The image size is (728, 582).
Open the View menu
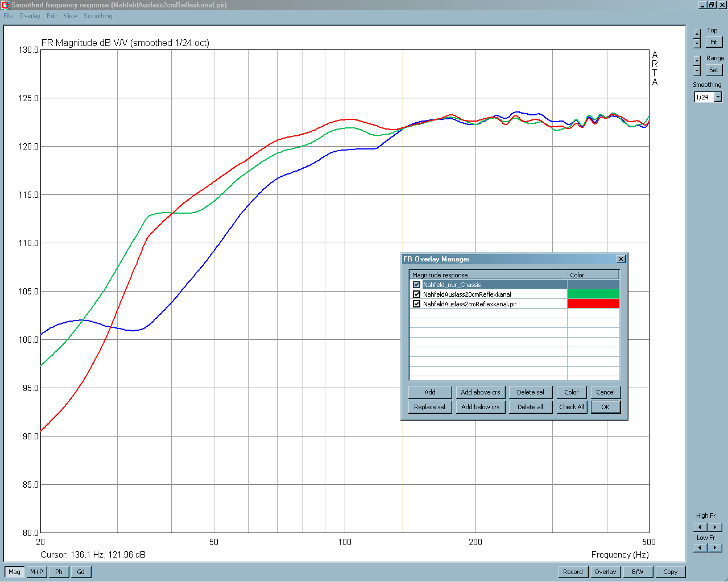(x=71, y=16)
